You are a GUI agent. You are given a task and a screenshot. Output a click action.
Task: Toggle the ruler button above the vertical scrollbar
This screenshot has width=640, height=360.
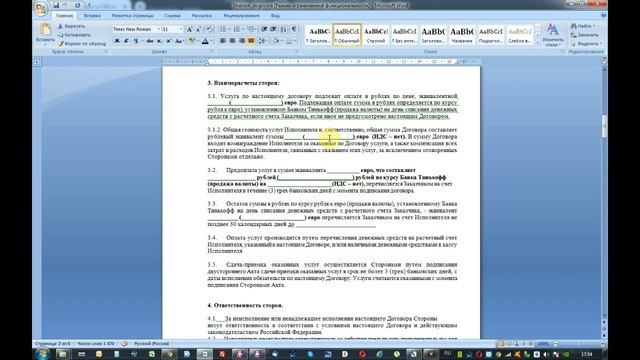tap(604, 61)
